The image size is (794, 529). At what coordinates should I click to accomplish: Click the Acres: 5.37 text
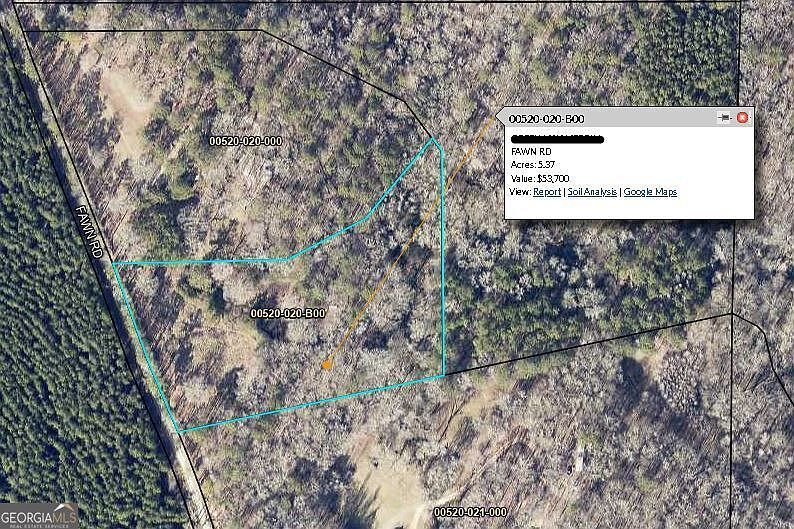click(x=533, y=165)
